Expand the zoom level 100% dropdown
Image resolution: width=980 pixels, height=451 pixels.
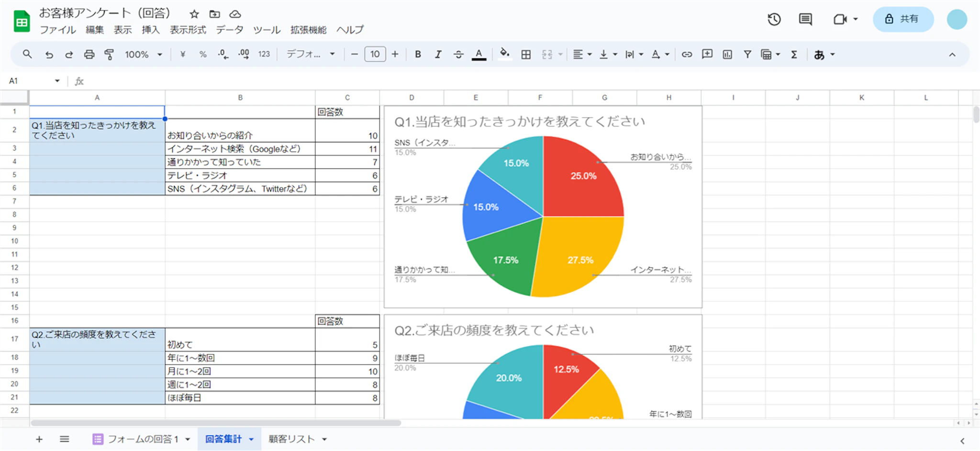point(144,55)
